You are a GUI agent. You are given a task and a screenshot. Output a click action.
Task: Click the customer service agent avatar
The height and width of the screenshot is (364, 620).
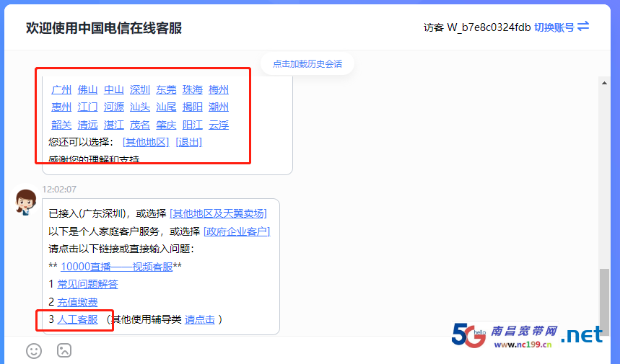click(26, 202)
